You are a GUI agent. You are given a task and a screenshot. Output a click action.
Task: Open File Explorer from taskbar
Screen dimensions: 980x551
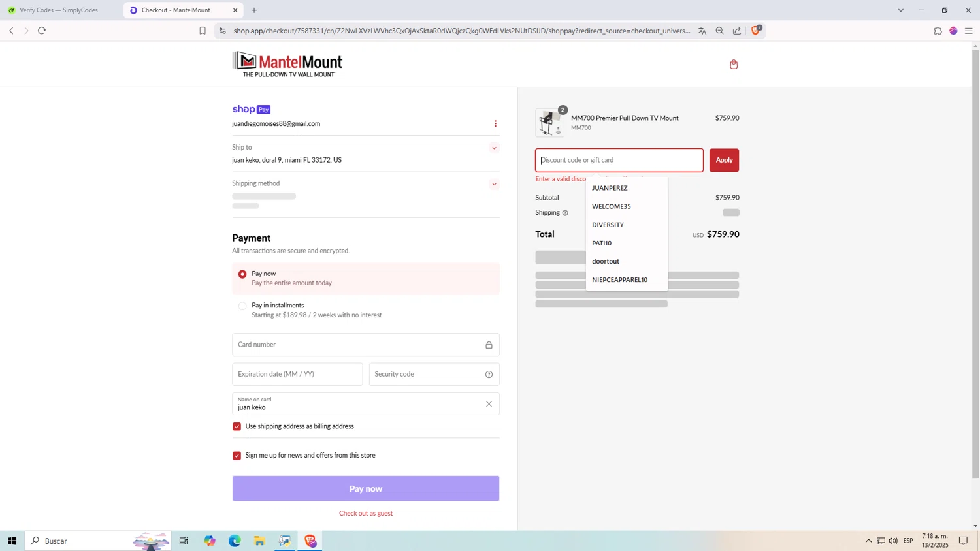(x=259, y=541)
